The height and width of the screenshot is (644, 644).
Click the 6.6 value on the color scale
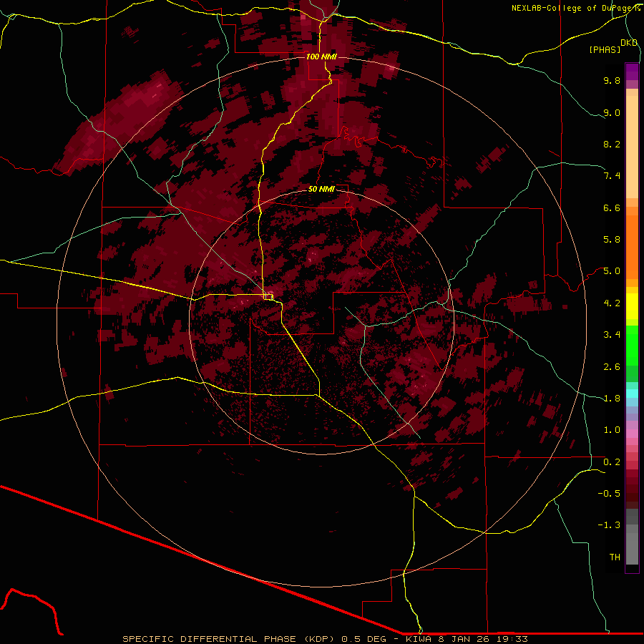pyautogui.click(x=612, y=208)
